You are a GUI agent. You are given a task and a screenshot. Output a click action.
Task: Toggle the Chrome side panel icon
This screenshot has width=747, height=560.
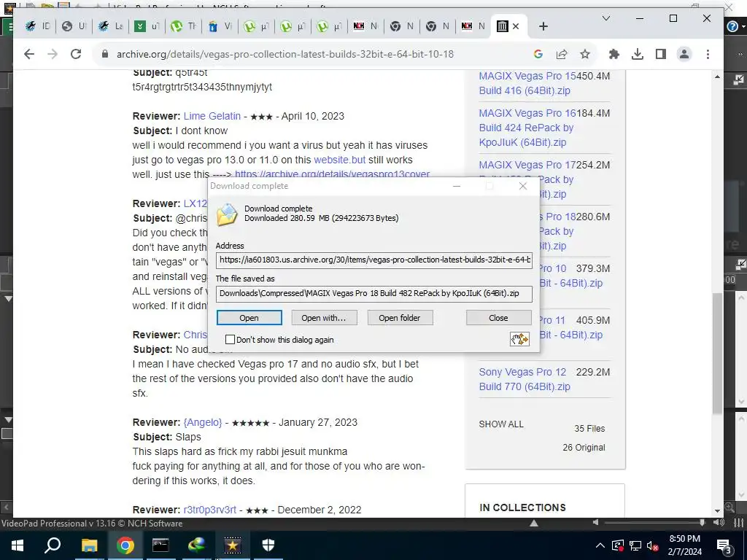[661, 54]
